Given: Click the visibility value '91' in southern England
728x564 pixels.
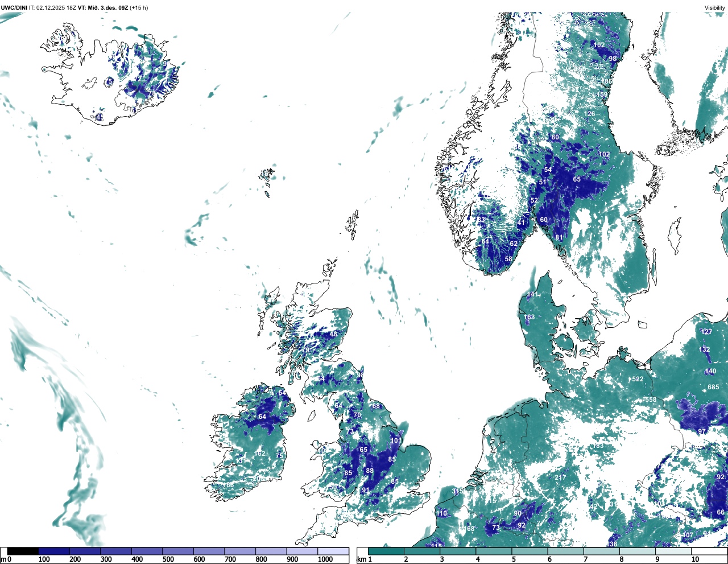Looking at the screenshot, I should tap(366, 490).
